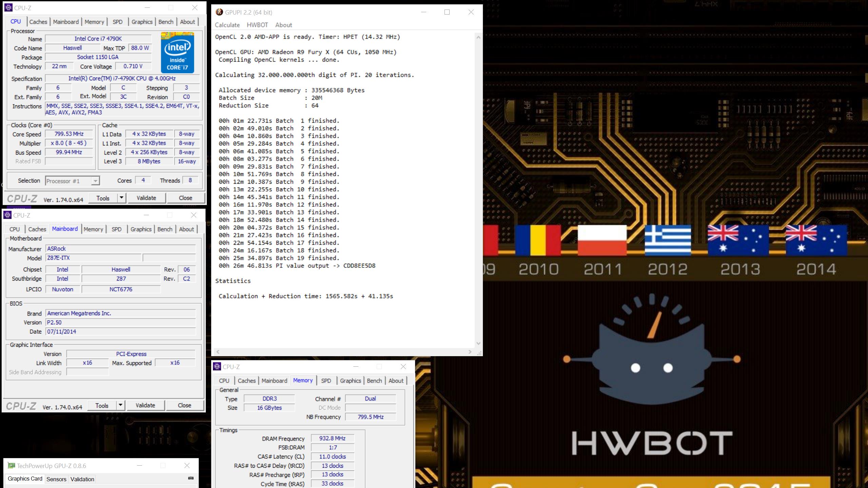Viewport: 868px width, 488px height.
Task: Open the HWBOT menu in GPUPI
Action: (x=257, y=25)
